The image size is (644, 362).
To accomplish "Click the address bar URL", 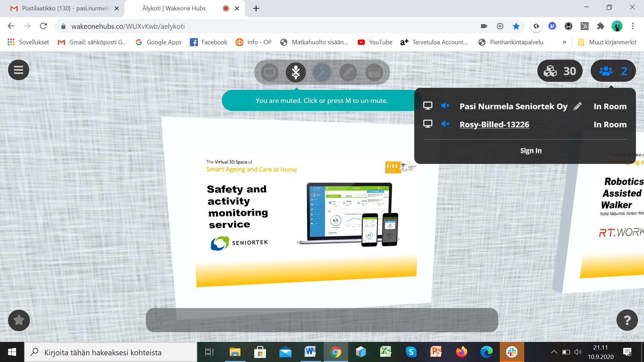I will (x=128, y=26).
